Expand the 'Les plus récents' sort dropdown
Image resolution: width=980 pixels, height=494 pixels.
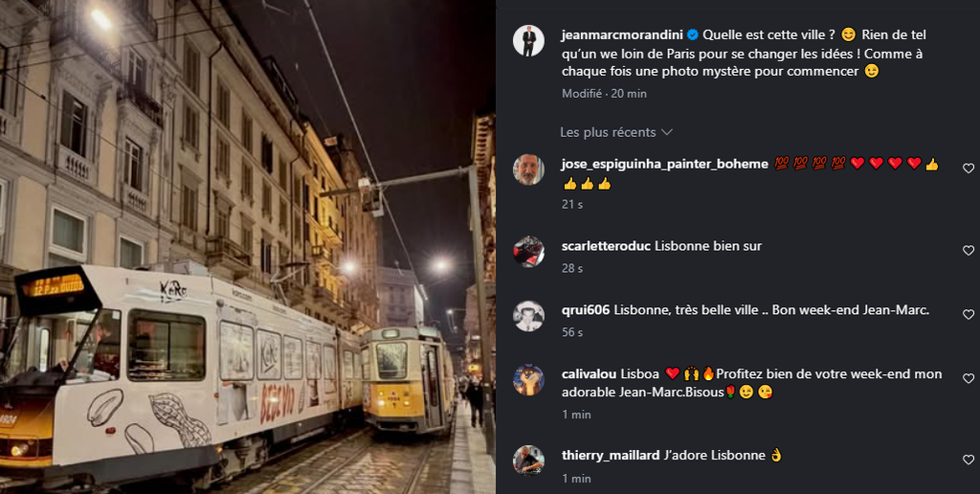coord(615,132)
